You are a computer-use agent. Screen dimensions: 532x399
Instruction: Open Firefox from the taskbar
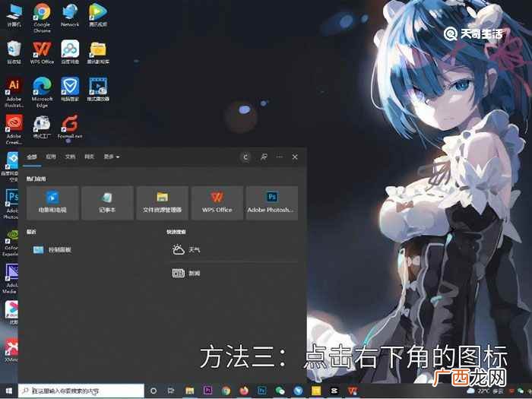click(244, 391)
